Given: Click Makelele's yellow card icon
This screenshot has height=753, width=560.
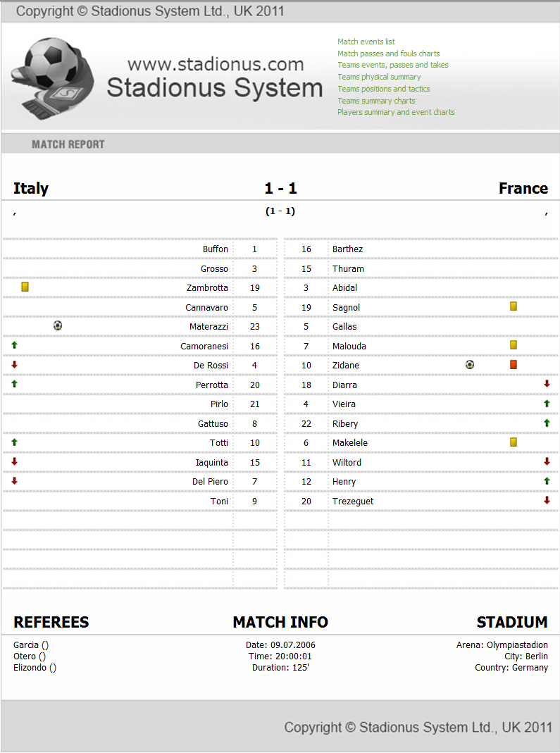Looking at the screenshot, I should coord(514,442).
